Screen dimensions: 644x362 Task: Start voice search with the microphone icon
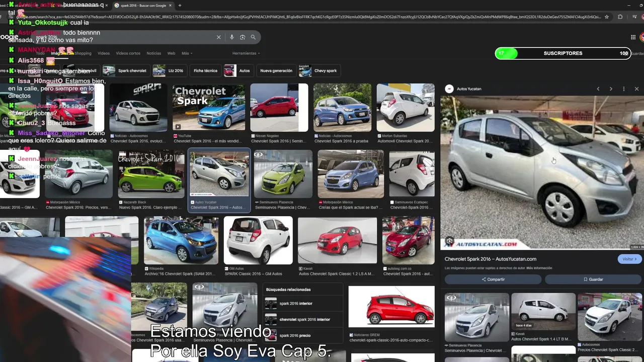pos(231,37)
